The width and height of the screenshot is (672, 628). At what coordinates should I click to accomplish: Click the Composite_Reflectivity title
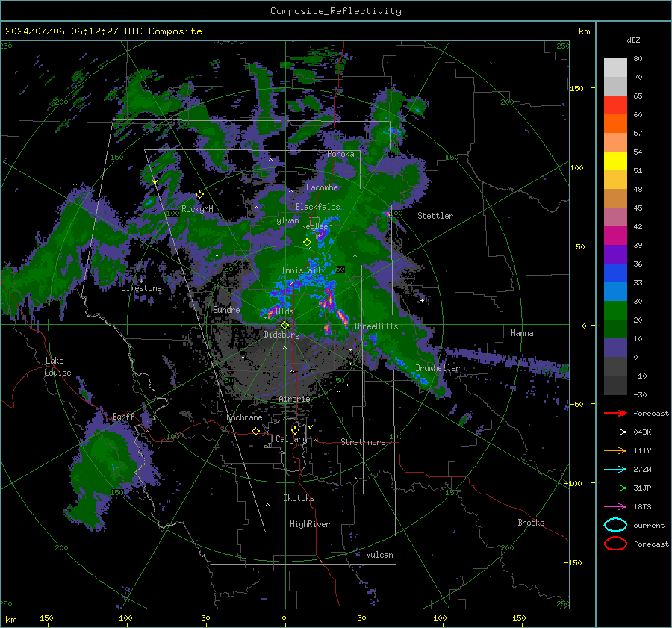(x=336, y=11)
